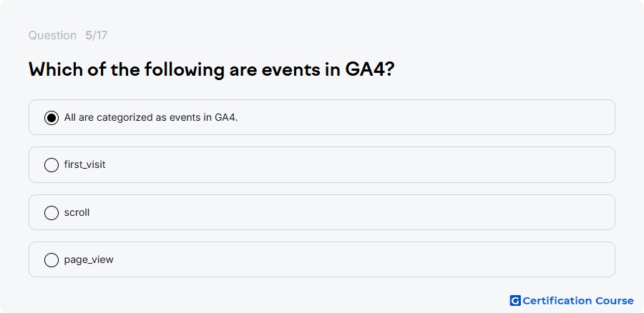This screenshot has height=313, width=644.
Task: Click the 'scroll' answer label text
Action: [77, 212]
